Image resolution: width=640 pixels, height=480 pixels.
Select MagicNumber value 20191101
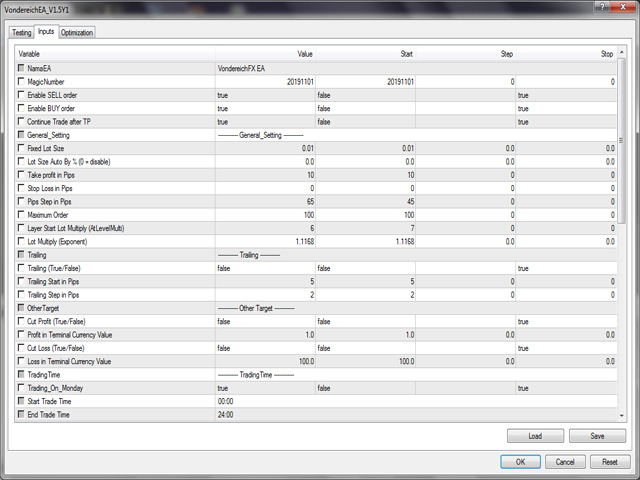click(x=265, y=82)
